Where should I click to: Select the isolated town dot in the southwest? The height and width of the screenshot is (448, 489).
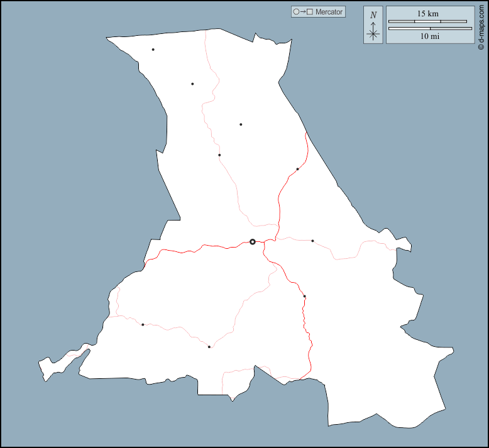tap(143, 325)
